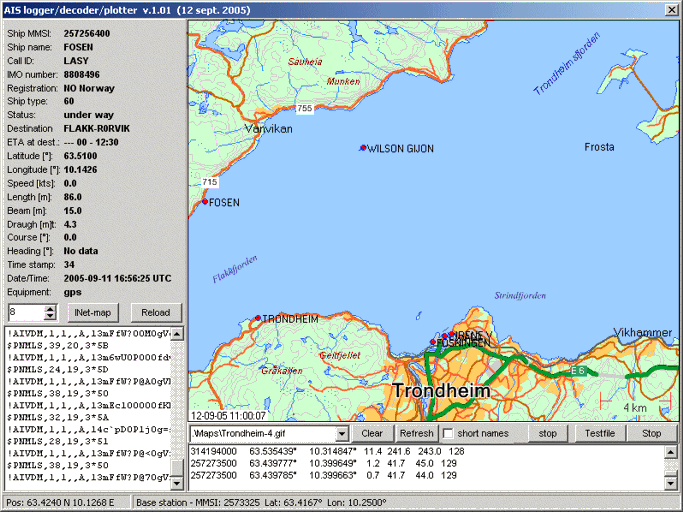
Task: Select the FOSEN ship marker on map
Action: point(205,202)
